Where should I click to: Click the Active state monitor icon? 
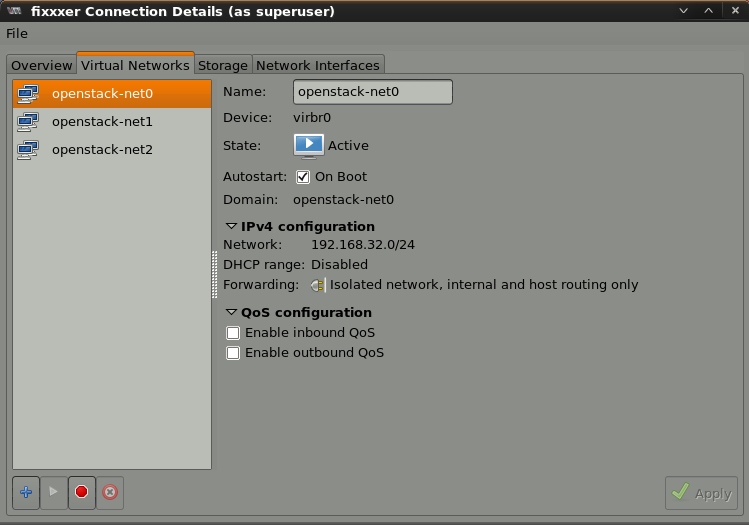click(309, 145)
